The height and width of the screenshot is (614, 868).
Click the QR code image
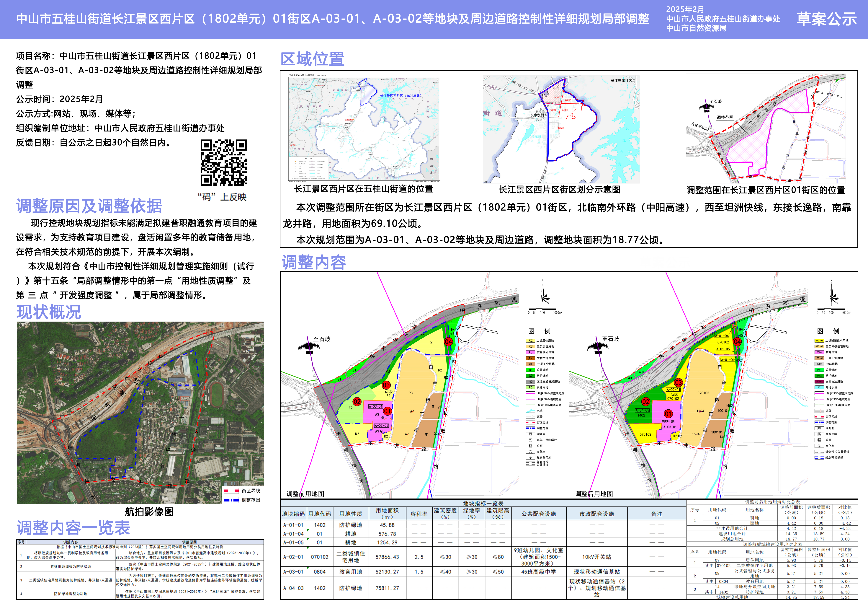pyautogui.click(x=224, y=163)
